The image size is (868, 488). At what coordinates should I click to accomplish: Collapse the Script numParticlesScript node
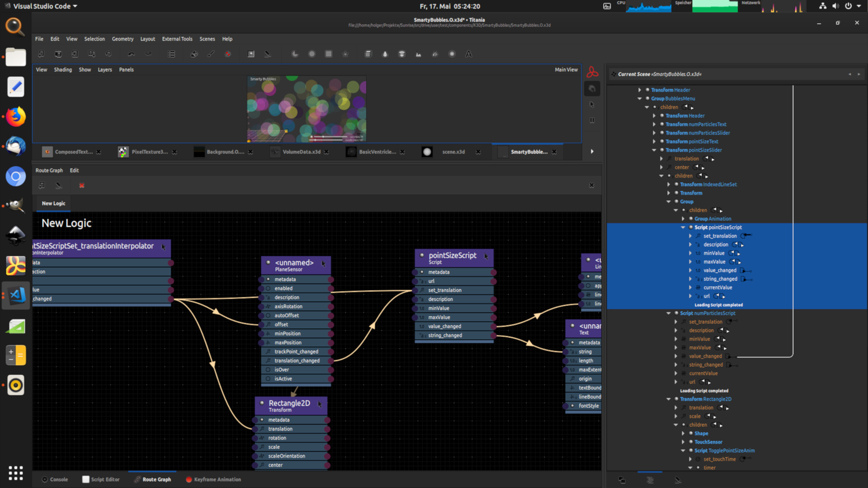point(668,313)
